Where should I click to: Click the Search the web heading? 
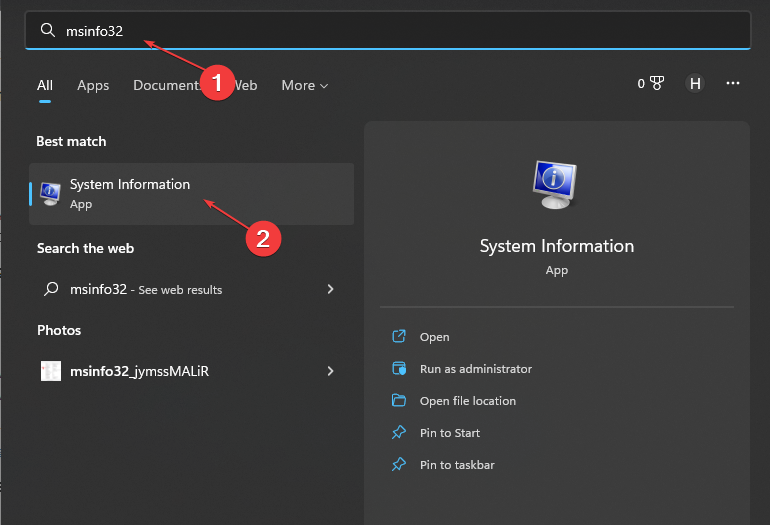(x=85, y=249)
